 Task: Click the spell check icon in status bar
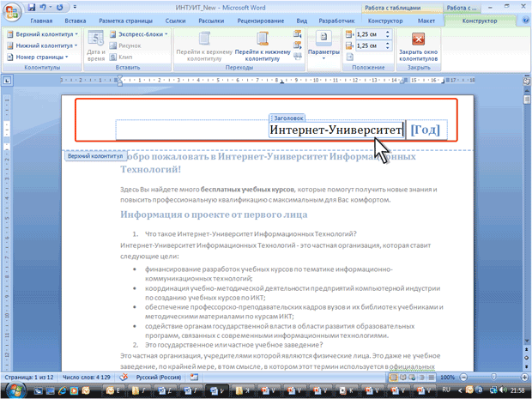point(124,377)
